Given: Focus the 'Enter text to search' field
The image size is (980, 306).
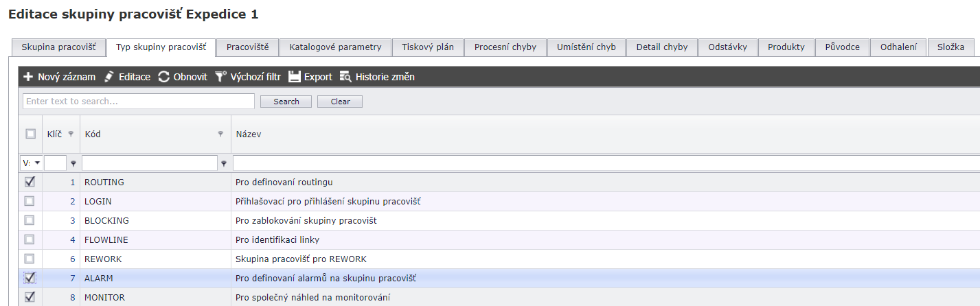Looking at the screenshot, I should (x=139, y=102).
